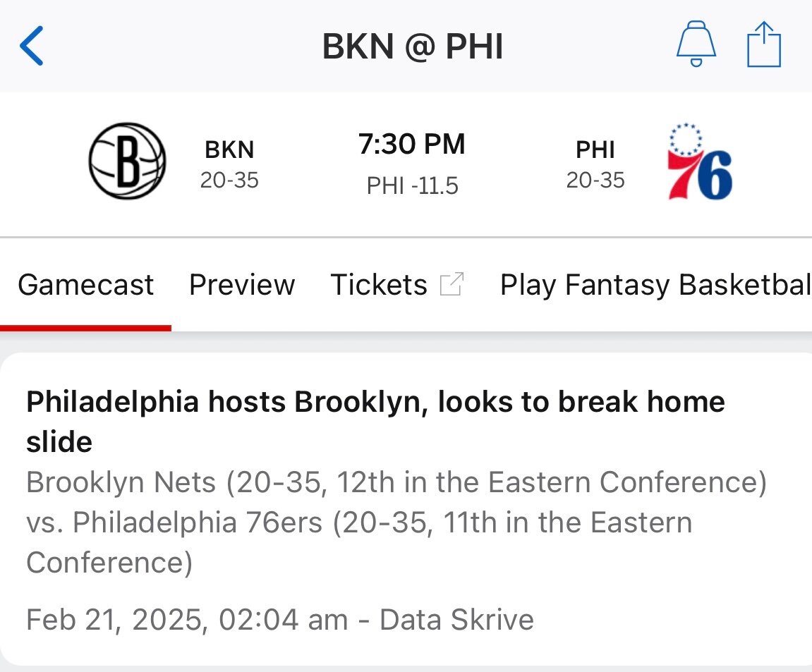Click the PHI -11.5 betting line

click(x=412, y=185)
